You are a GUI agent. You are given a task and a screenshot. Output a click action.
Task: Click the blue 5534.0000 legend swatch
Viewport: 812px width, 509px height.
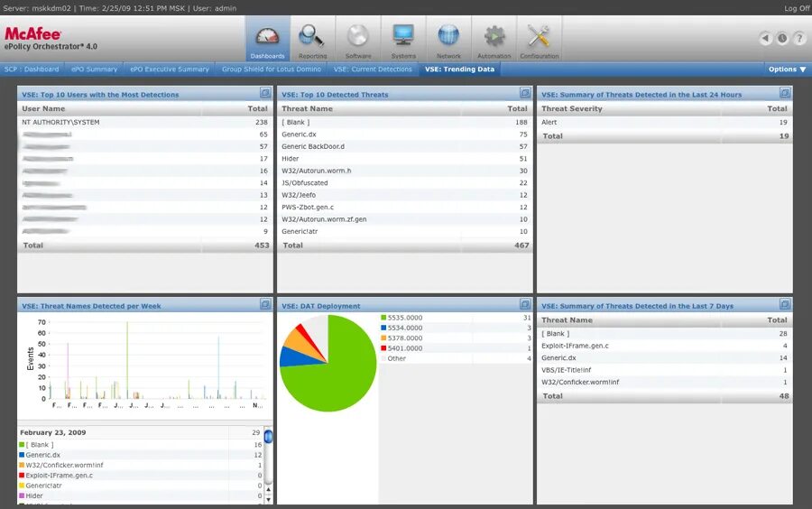pos(383,328)
